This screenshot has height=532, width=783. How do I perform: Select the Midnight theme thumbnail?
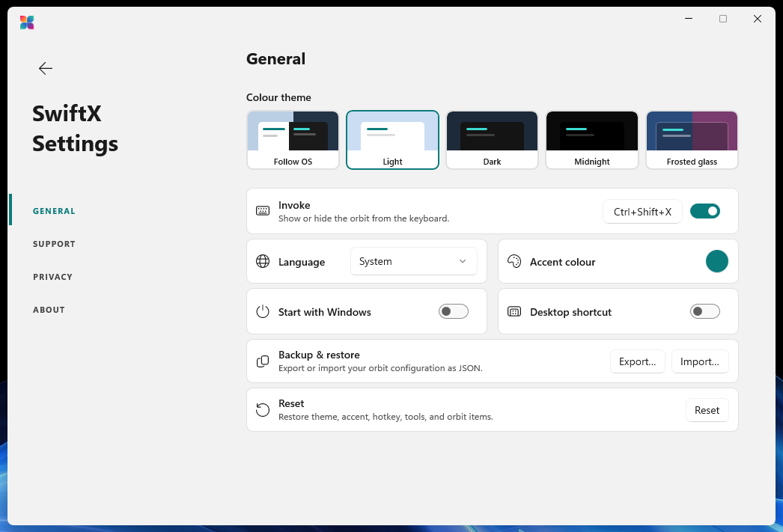592,140
